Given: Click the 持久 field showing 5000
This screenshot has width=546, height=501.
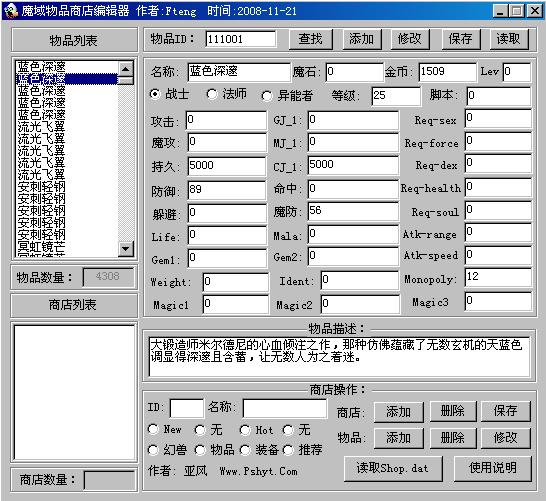Looking at the screenshot, I should [x=226, y=166].
